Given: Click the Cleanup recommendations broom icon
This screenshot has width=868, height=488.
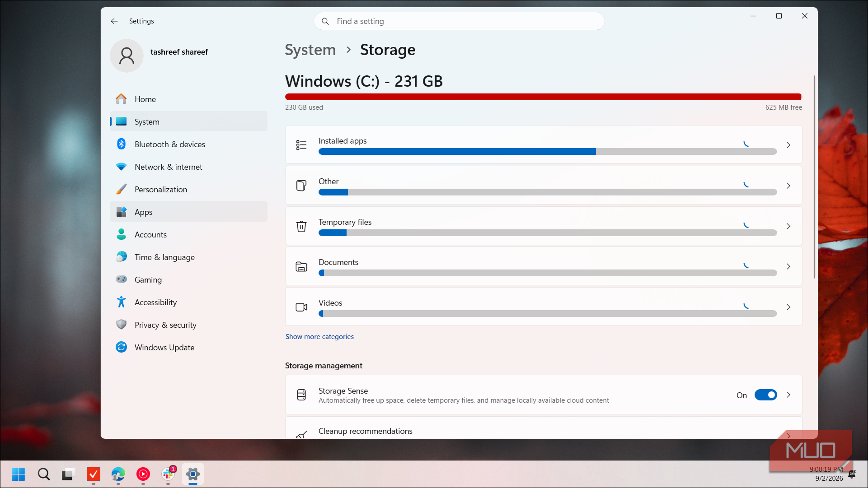Looking at the screenshot, I should tap(301, 434).
